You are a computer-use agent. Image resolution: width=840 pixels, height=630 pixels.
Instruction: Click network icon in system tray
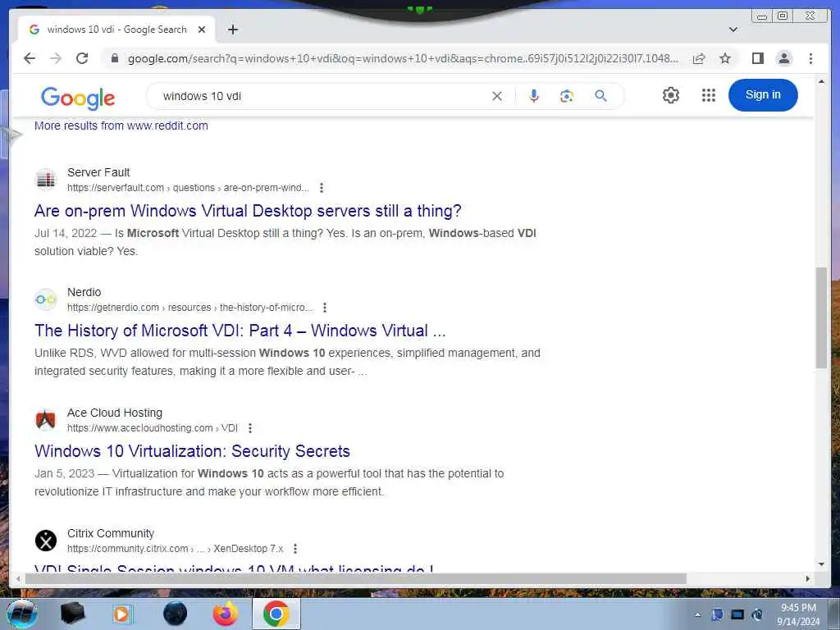point(737,614)
